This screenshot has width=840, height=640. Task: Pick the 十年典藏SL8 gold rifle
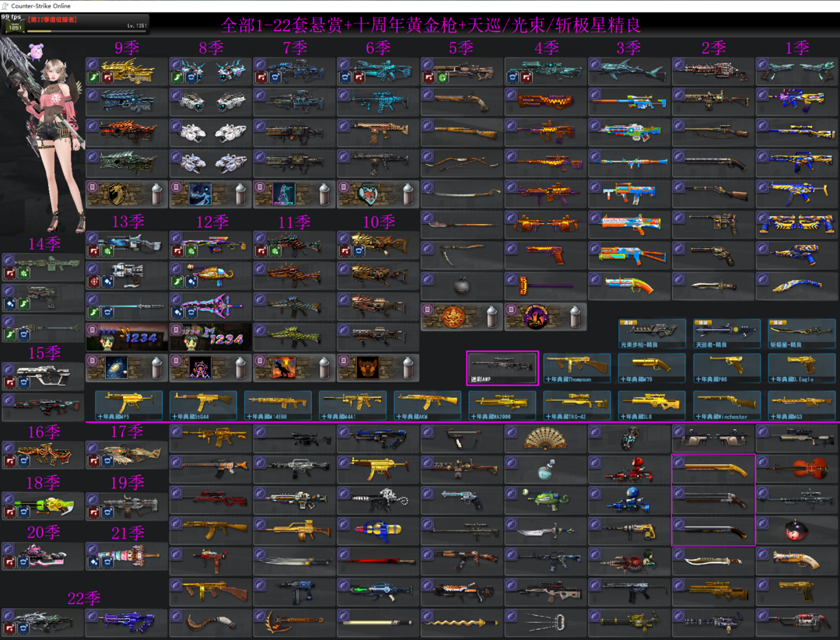(652, 405)
